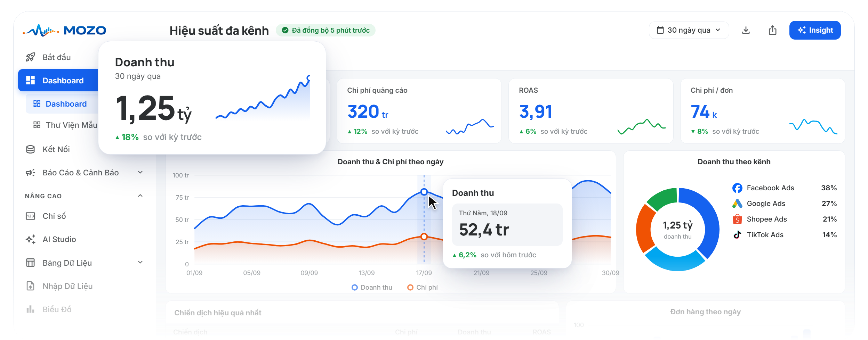Click the blue Insight button

(815, 30)
